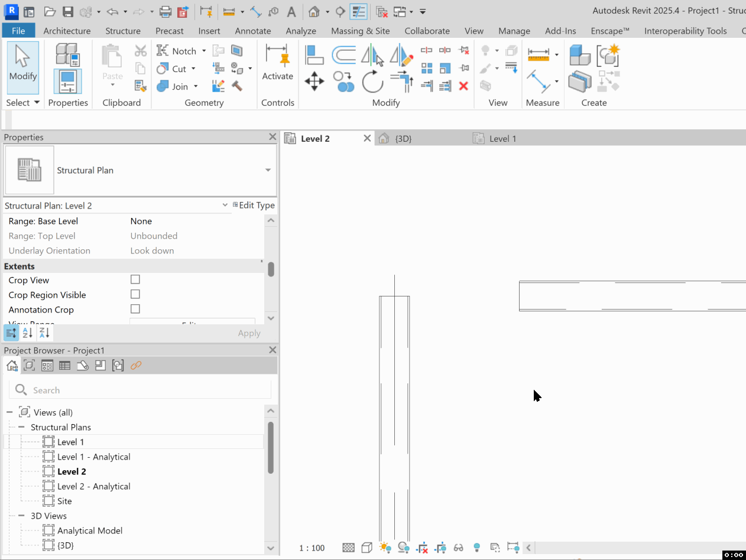This screenshot has height=560, width=746.
Task: Click the 1:100 scale control
Action: click(312, 548)
